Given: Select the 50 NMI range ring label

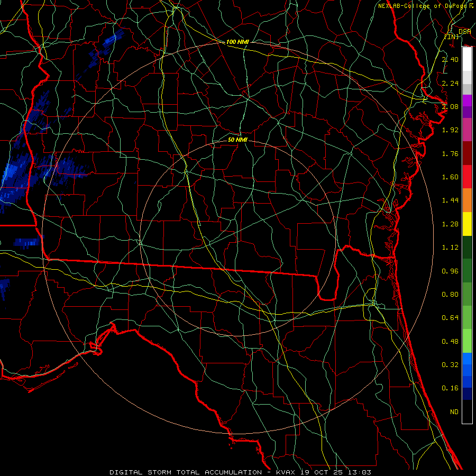Looking at the screenshot, I should point(237,140).
